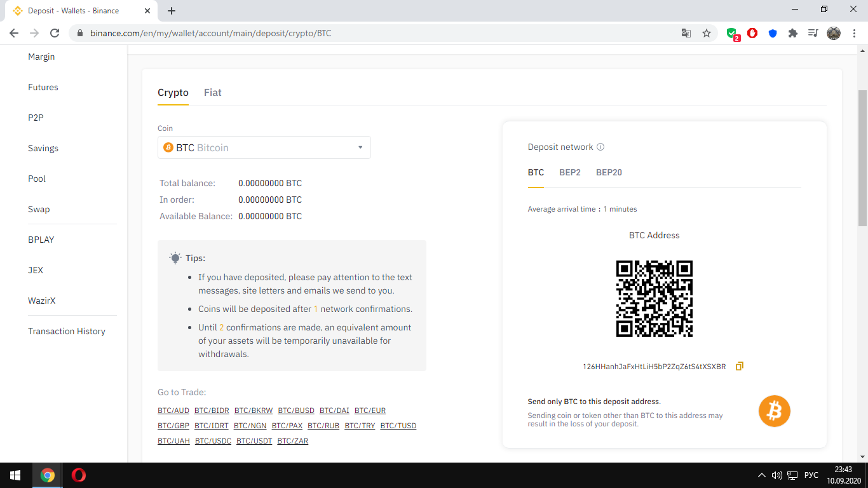
Task: Bookmark this page with star icon
Action: [707, 33]
